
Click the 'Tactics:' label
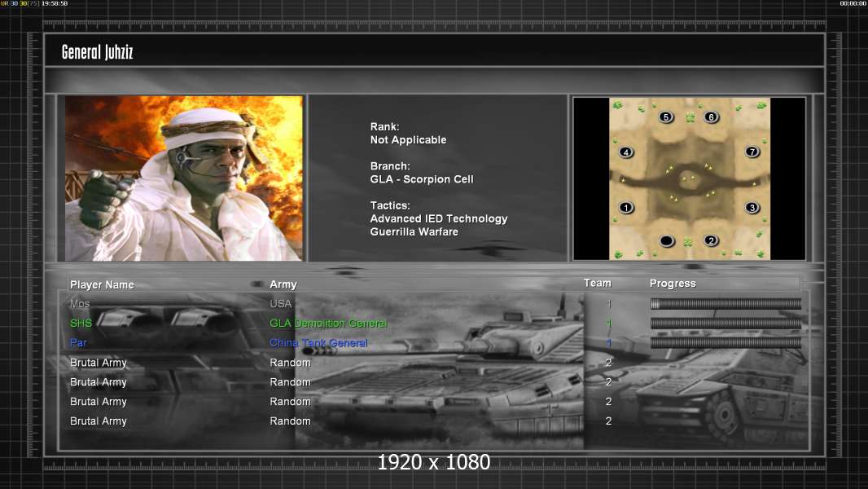click(x=390, y=205)
